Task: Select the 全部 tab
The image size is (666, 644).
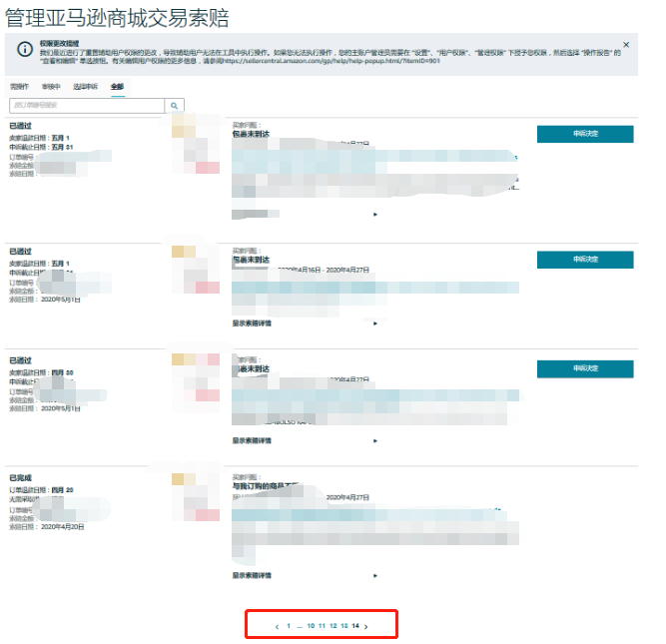Action: click(117, 87)
